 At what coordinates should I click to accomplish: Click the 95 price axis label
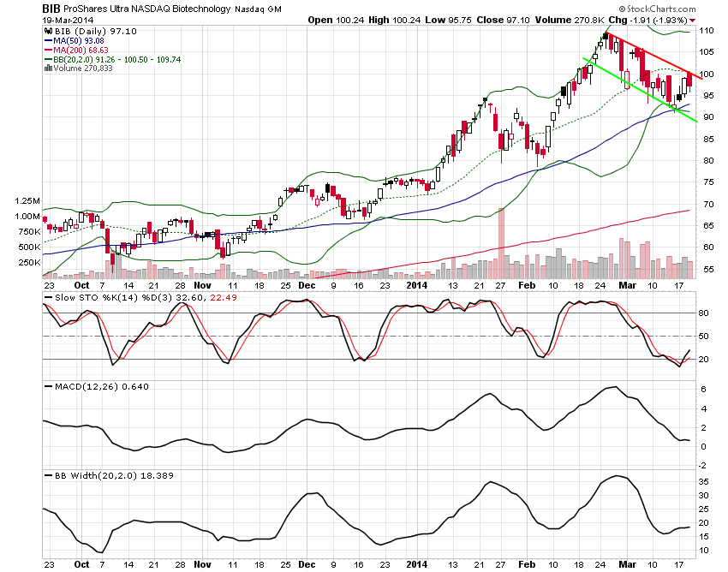click(x=707, y=96)
